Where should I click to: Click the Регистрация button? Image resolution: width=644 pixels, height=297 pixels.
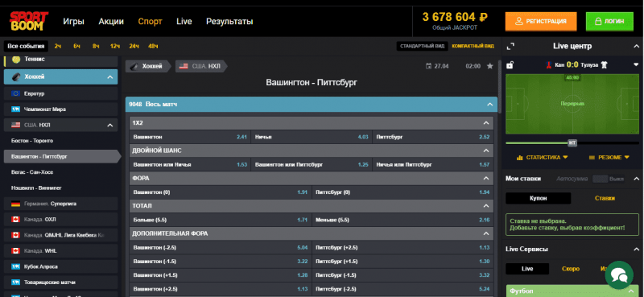pos(540,22)
